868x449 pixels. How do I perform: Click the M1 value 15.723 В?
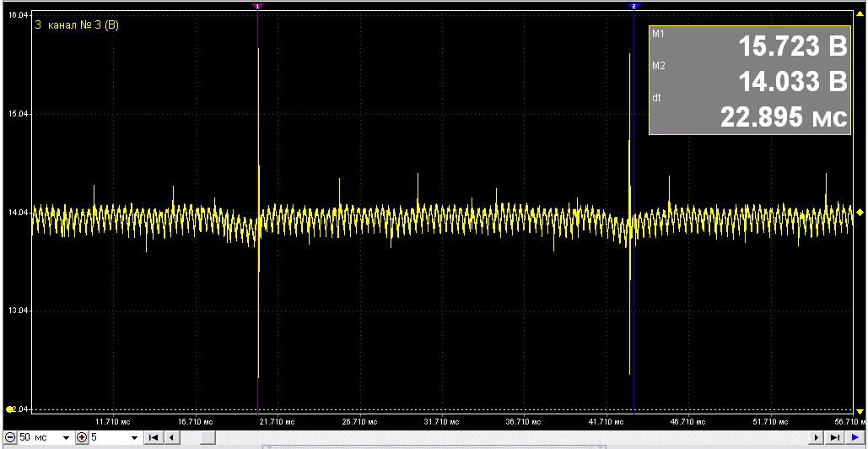pos(793,46)
